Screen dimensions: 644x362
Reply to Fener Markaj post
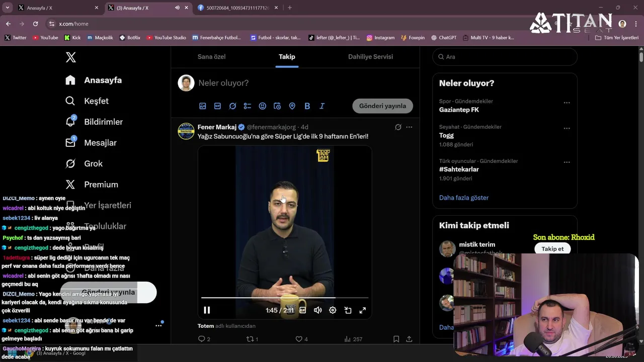click(x=204, y=339)
